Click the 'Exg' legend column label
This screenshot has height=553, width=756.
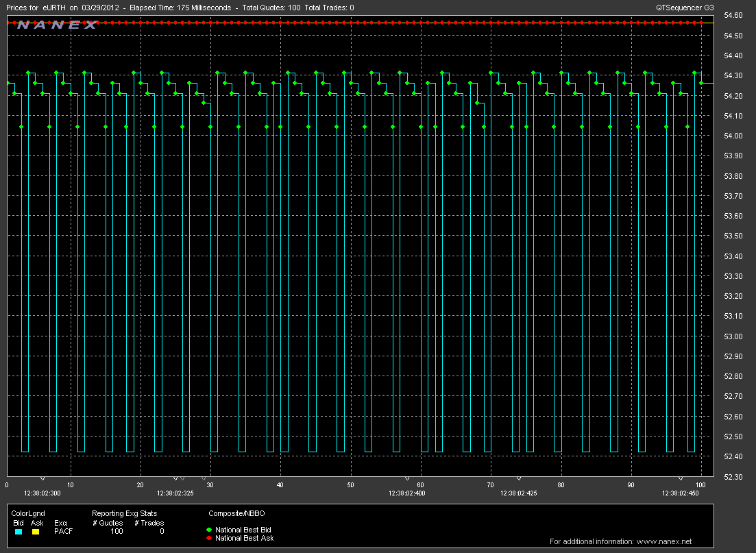coord(60,523)
